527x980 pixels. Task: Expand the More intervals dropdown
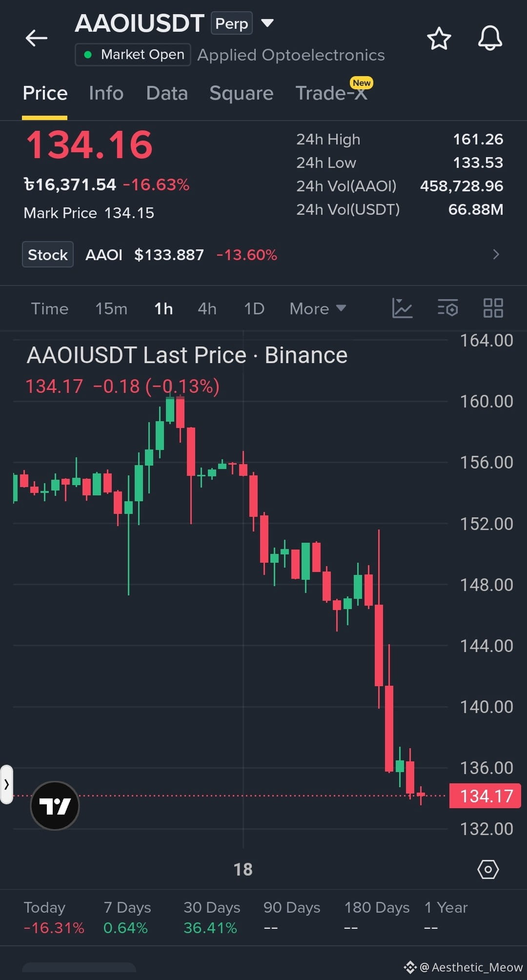318,308
